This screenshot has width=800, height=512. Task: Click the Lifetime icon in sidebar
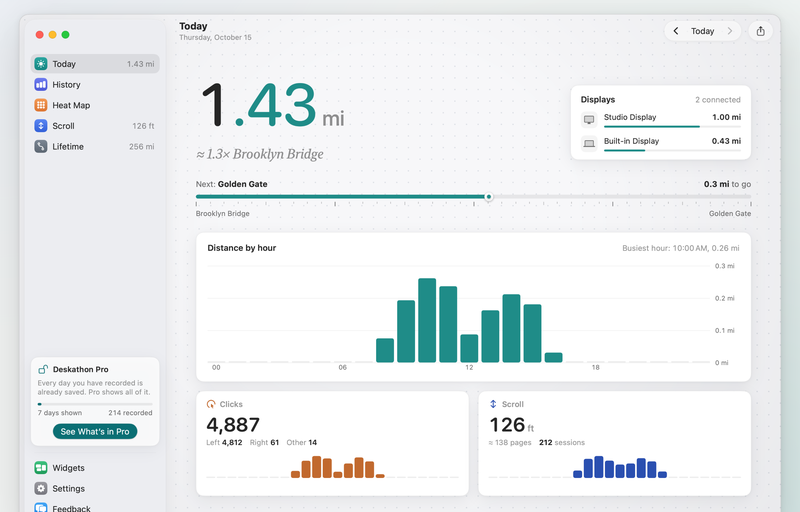pos(41,146)
